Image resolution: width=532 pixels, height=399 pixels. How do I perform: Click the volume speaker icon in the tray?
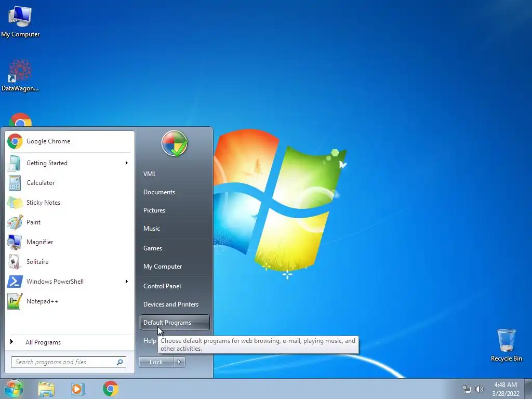tap(479, 389)
